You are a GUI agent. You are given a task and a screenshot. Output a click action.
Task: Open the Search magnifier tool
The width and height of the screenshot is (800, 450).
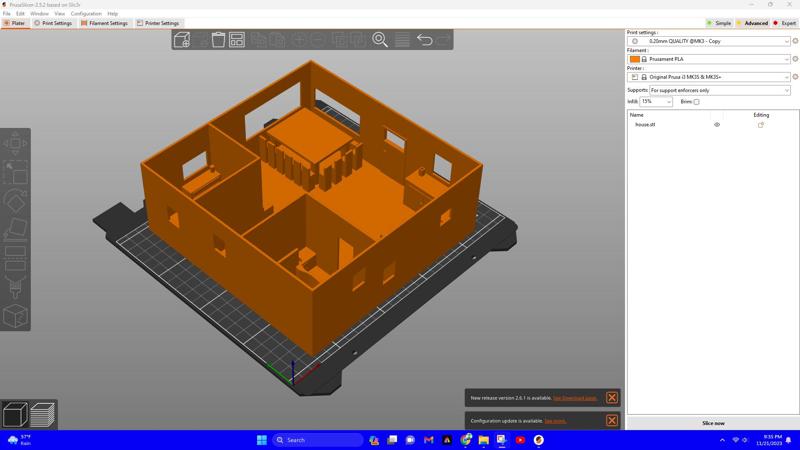coord(380,40)
